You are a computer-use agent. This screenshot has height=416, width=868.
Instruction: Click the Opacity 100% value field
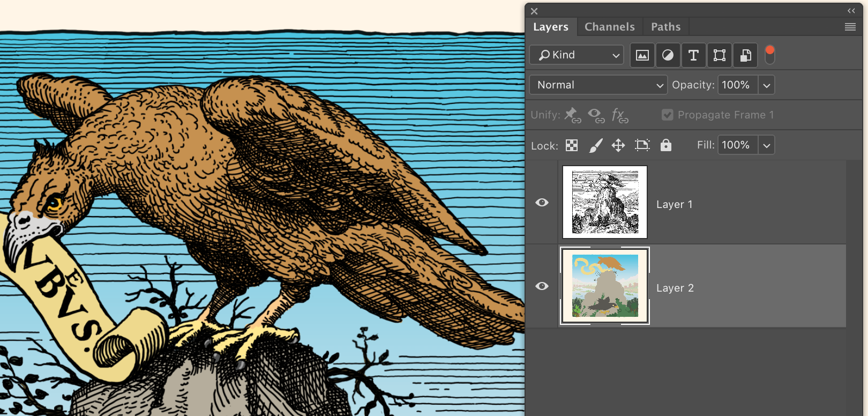[x=738, y=85]
